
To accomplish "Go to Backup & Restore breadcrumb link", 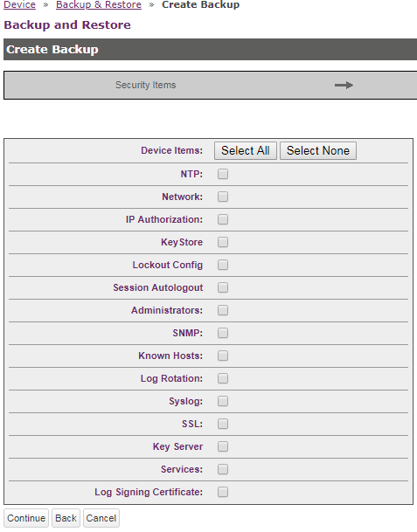I will (99, 4).
